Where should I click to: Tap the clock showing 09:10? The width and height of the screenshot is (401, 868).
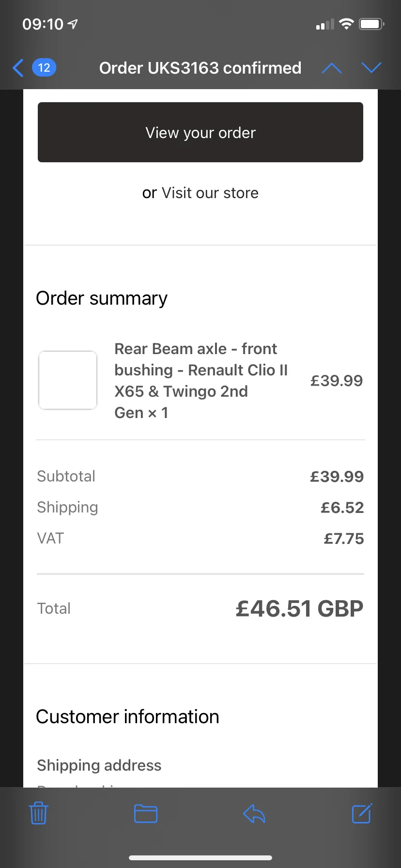[x=43, y=24]
